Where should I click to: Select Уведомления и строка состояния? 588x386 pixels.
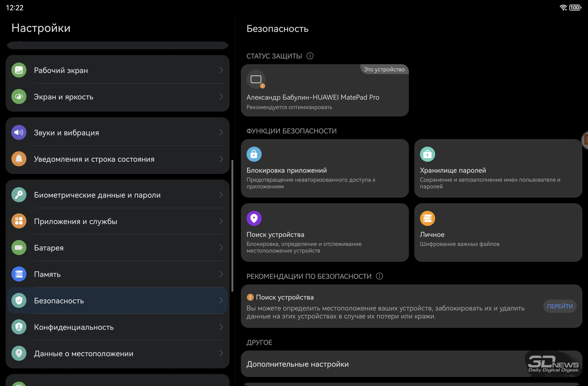(x=118, y=159)
